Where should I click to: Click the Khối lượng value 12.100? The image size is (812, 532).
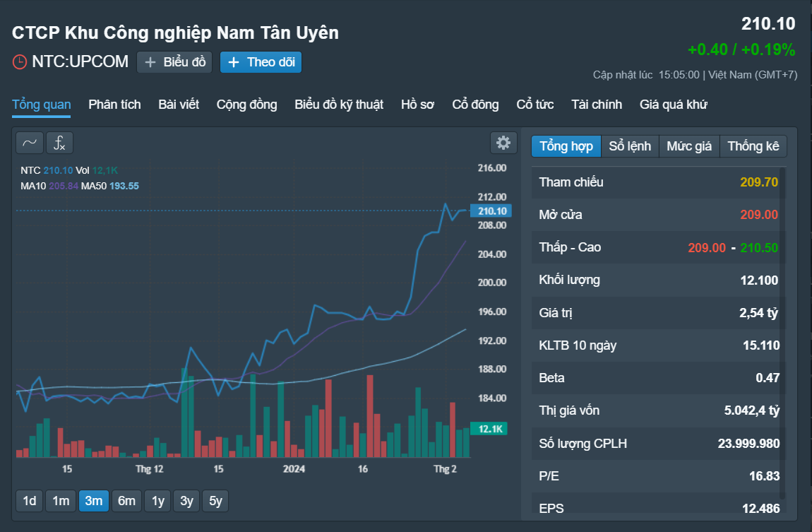tap(759, 280)
